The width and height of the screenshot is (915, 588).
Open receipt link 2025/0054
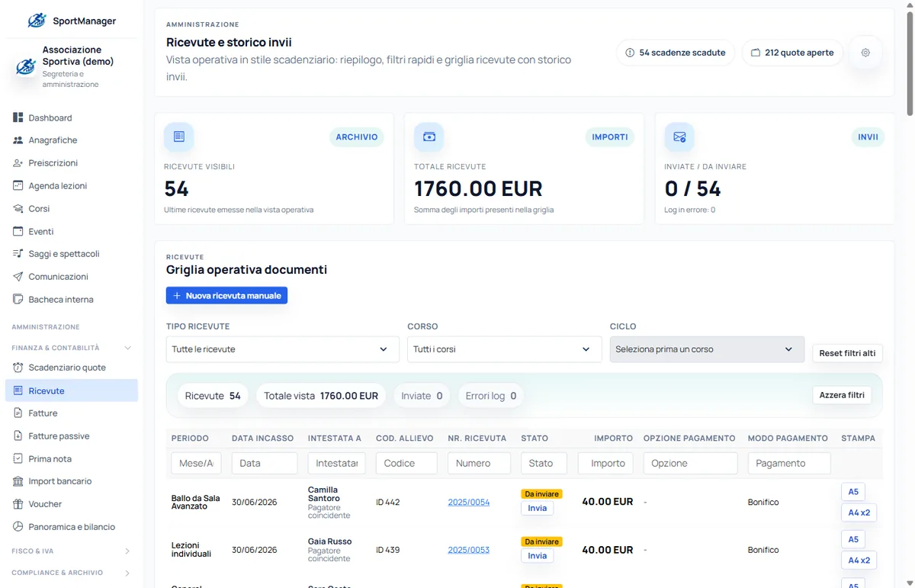(x=469, y=502)
